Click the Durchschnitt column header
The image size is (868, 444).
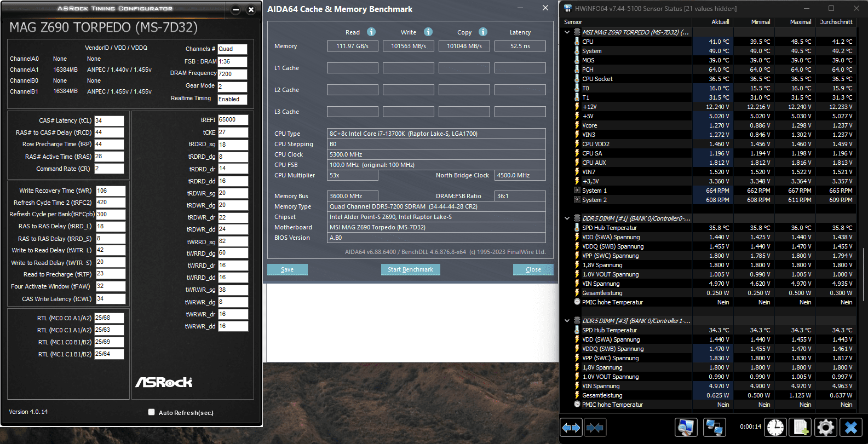pyautogui.click(x=836, y=22)
